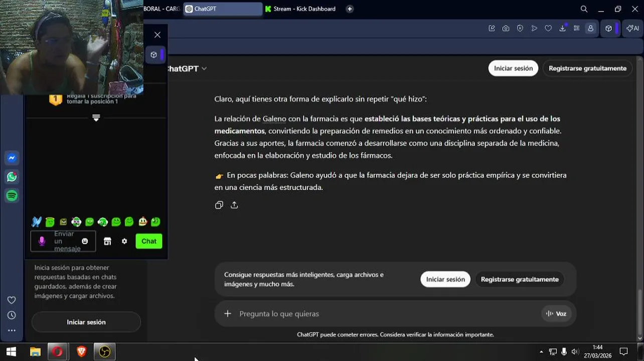Open the ad blocker shield icon
Screen dimensions: 644x361
[520, 29]
